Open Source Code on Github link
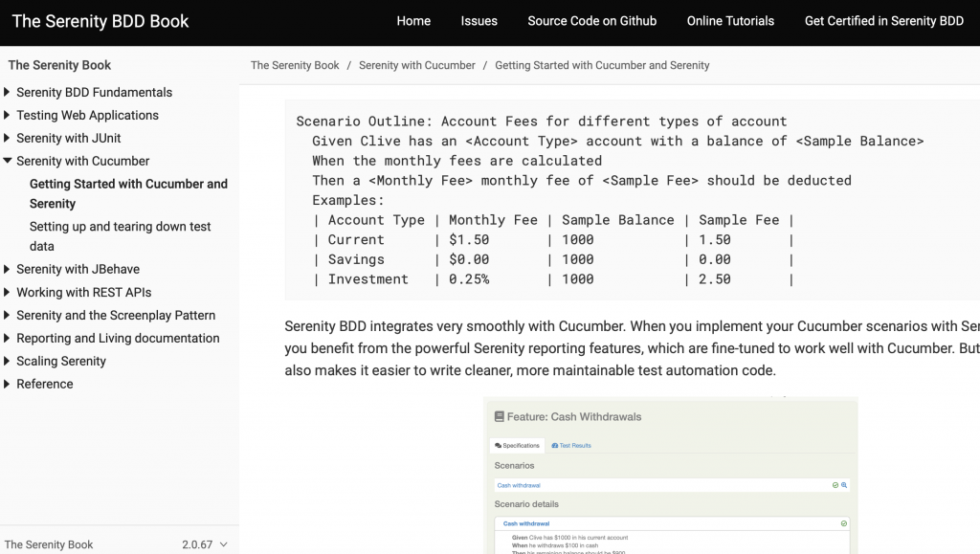This screenshot has height=554, width=980. click(591, 21)
